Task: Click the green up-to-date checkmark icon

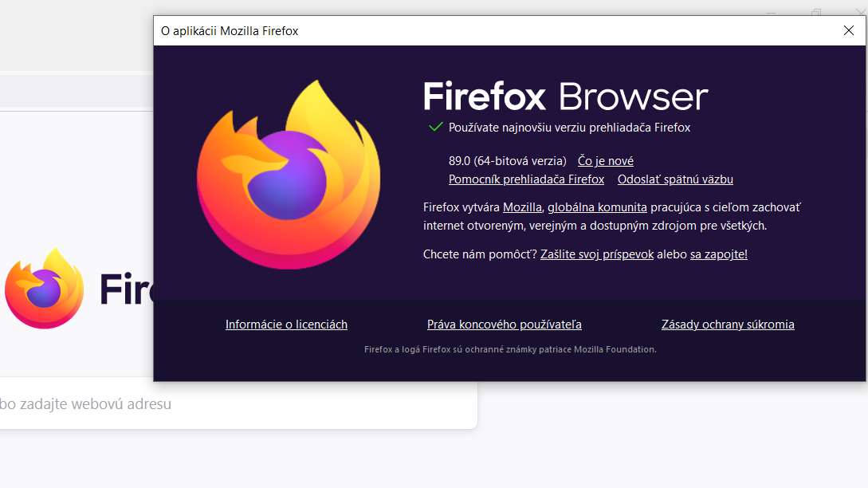Action: pos(436,127)
